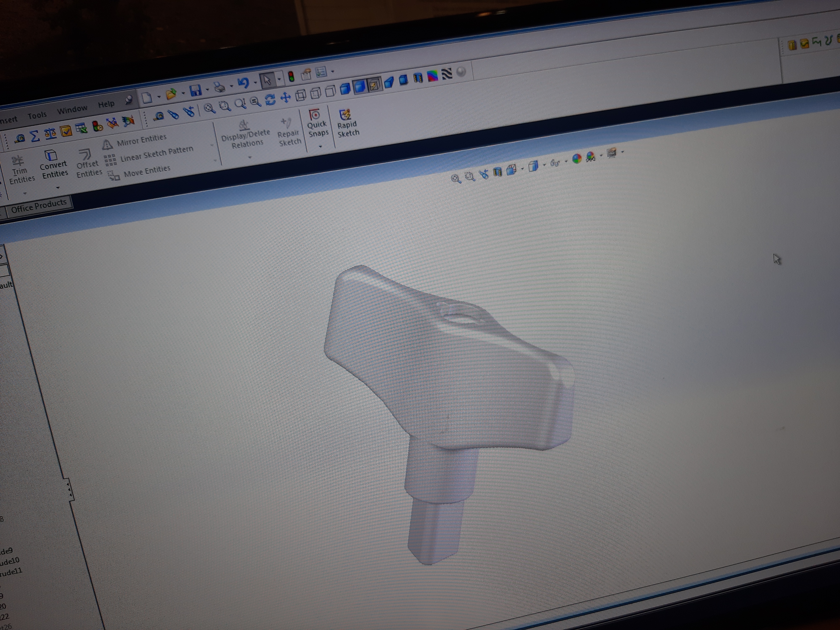The height and width of the screenshot is (630, 840).
Task: Open the Tools menu
Action: coord(37,115)
